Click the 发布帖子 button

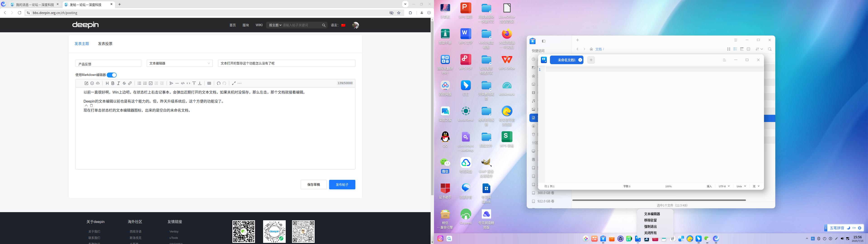(342, 185)
